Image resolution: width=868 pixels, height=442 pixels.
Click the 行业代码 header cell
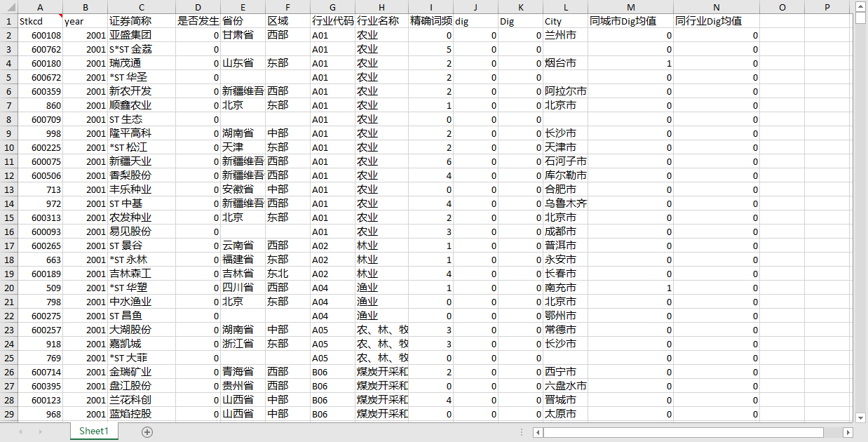(332, 21)
